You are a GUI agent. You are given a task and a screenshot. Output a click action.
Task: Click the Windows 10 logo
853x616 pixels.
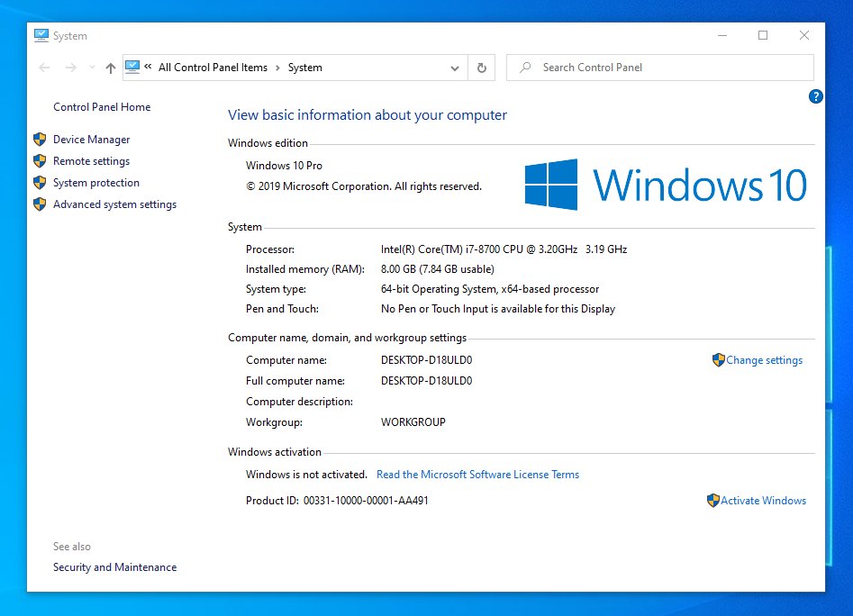pyautogui.click(x=666, y=185)
